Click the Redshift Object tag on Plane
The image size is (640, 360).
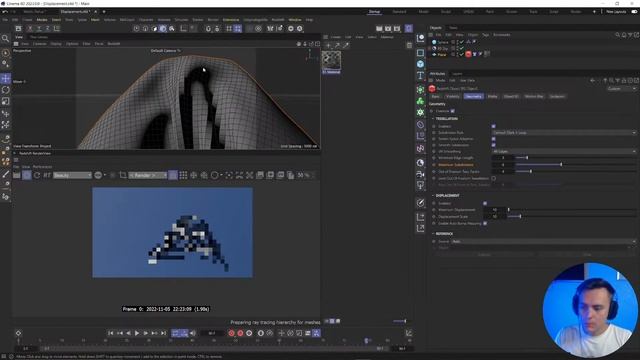point(468,54)
